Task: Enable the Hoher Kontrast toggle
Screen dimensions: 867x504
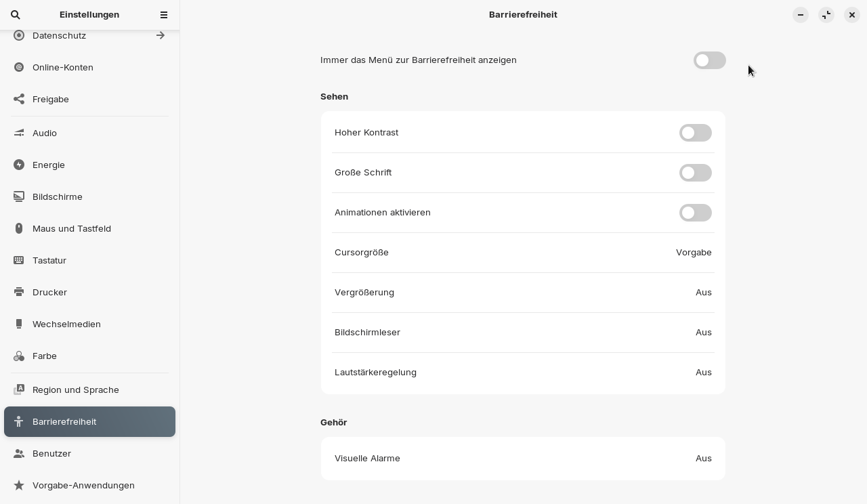Action: click(696, 133)
